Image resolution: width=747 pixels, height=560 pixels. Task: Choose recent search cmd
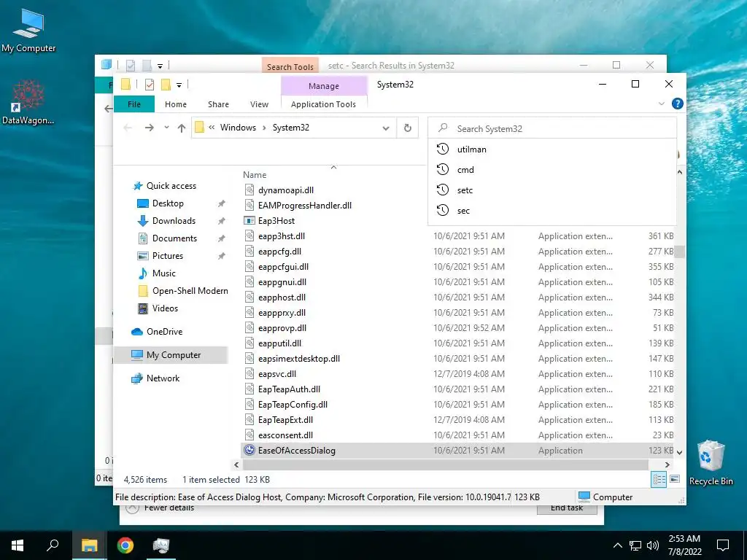[553, 169]
